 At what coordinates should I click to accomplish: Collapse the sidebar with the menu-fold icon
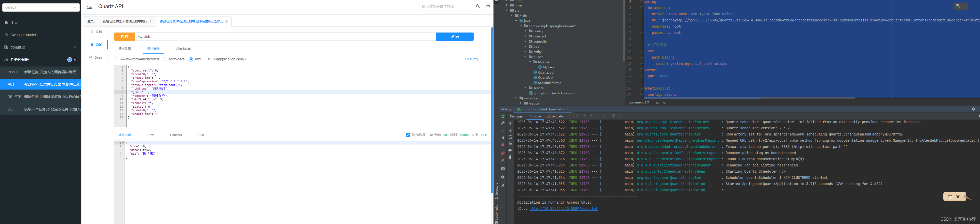(x=90, y=7)
